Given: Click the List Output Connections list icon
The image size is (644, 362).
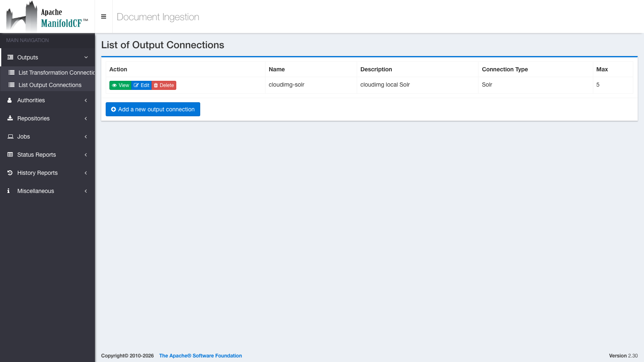Looking at the screenshot, I should click(12, 85).
